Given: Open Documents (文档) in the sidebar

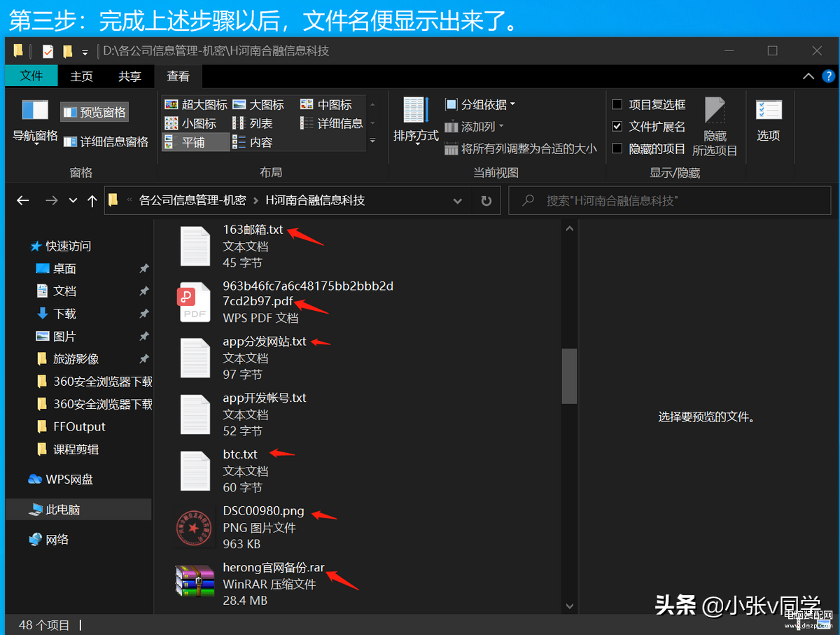Looking at the screenshot, I should tap(56, 291).
